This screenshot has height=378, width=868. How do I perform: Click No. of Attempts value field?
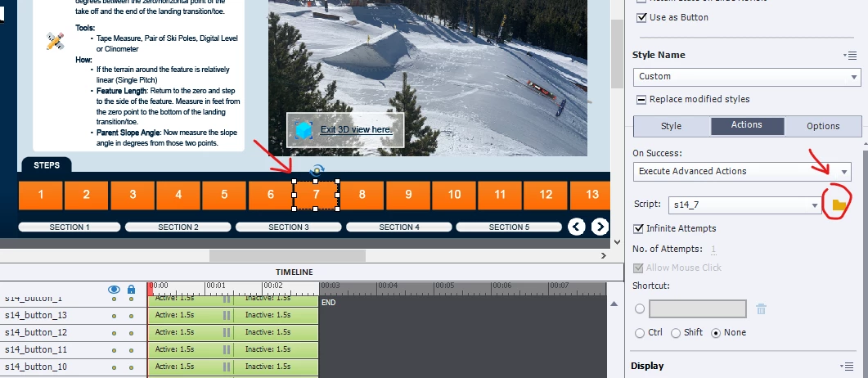coord(713,250)
